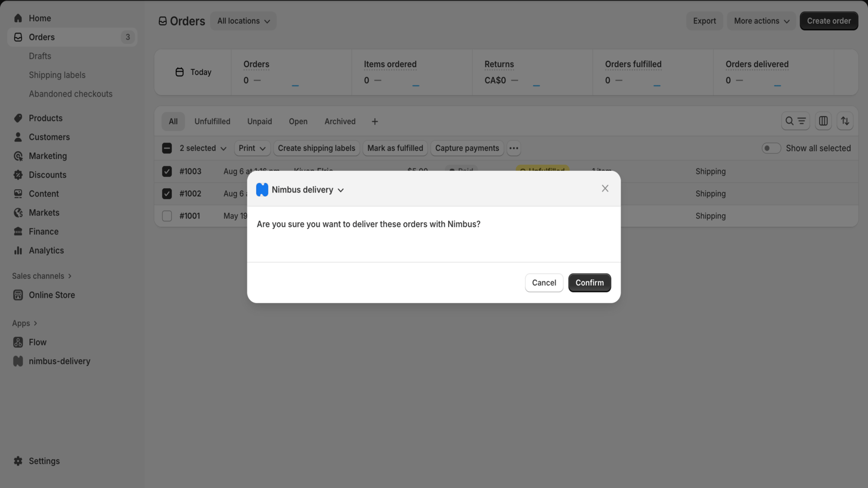Add a new order view with plus
The height and width of the screenshot is (488, 868).
click(x=374, y=121)
